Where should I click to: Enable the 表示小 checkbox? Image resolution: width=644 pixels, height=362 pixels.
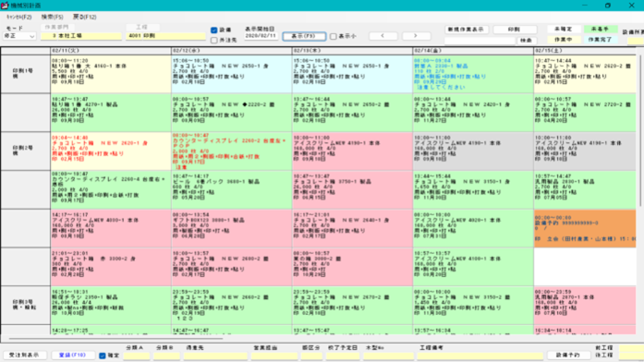point(334,37)
